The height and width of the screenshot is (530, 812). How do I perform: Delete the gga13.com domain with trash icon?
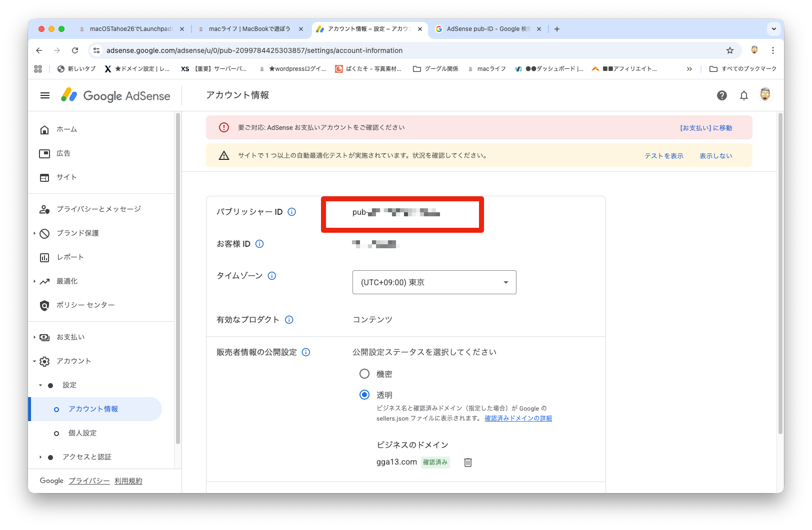pos(467,463)
